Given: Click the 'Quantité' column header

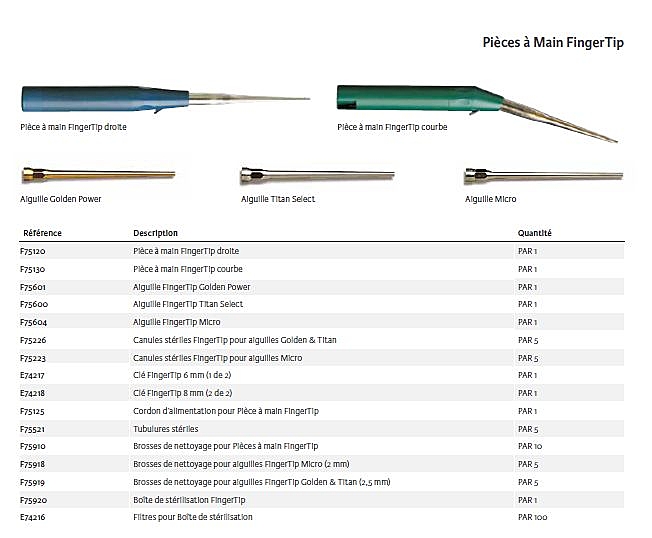Looking at the screenshot, I should [x=534, y=233].
